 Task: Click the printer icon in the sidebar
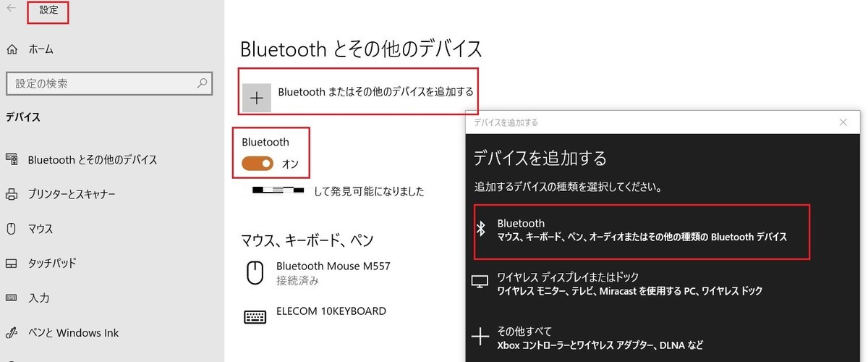(12, 194)
